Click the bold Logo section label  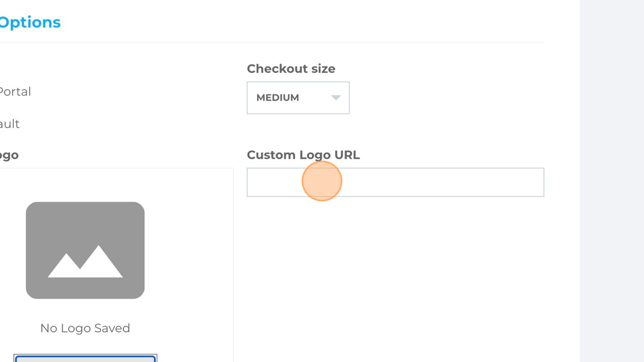point(9,155)
